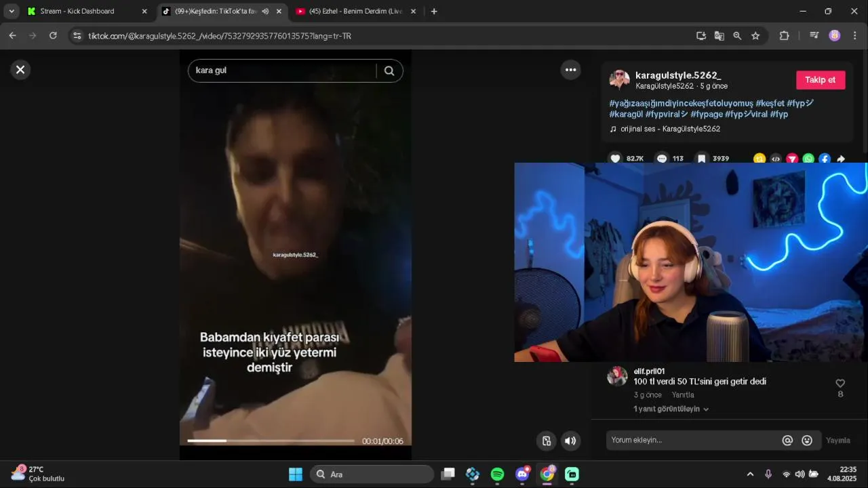Open the media control playlist icon

pyautogui.click(x=814, y=36)
